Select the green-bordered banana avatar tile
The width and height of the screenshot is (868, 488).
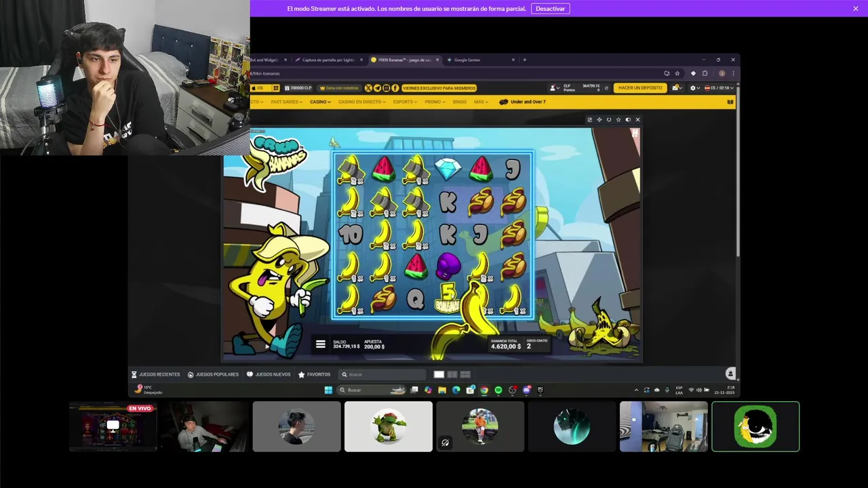tap(755, 426)
